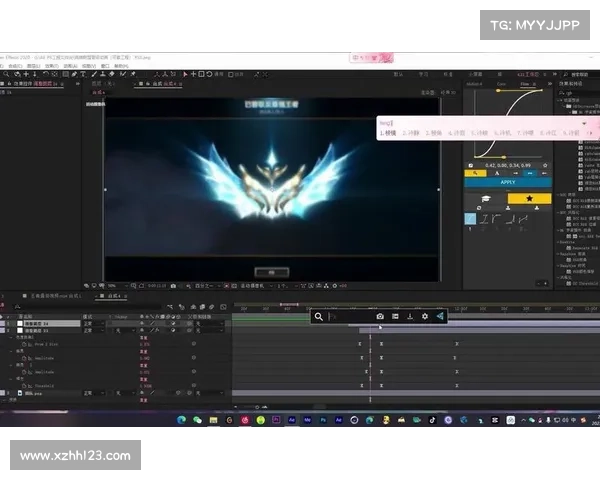Click the download icon in floating toolbar
This screenshot has width=600, height=480.
[410, 316]
